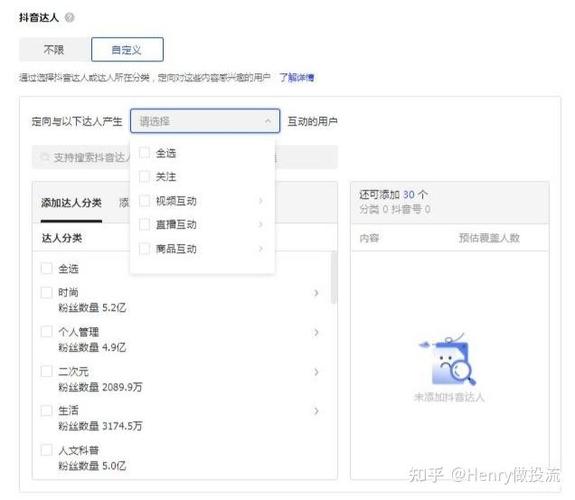Click the 还可添加 30 个 text

[x=393, y=194]
